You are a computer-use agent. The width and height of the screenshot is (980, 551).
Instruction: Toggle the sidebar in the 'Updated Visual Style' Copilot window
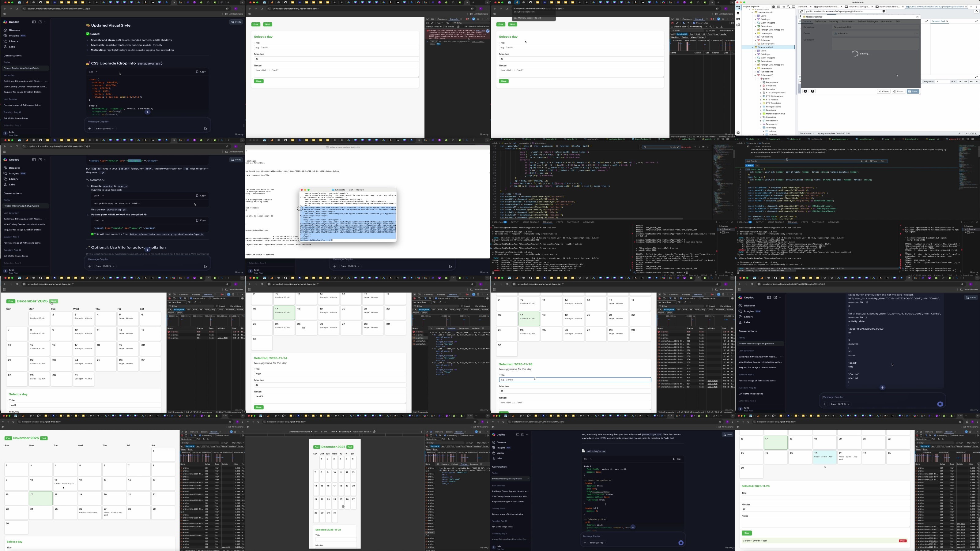tap(34, 22)
